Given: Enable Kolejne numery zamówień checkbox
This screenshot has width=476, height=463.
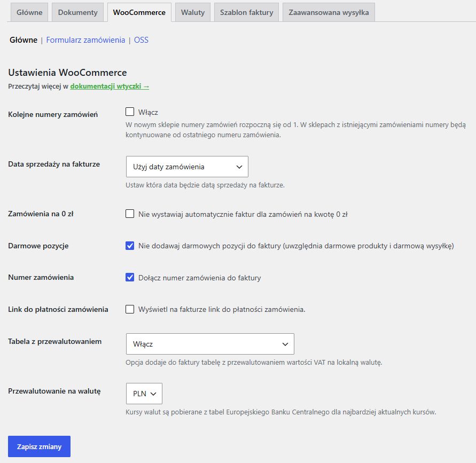Looking at the screenshot, I should [x=130, y=112].
